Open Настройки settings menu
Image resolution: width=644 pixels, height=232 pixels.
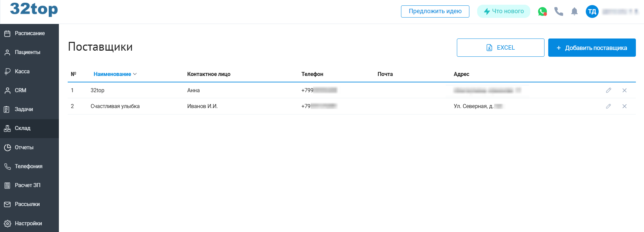click(28, 223)
